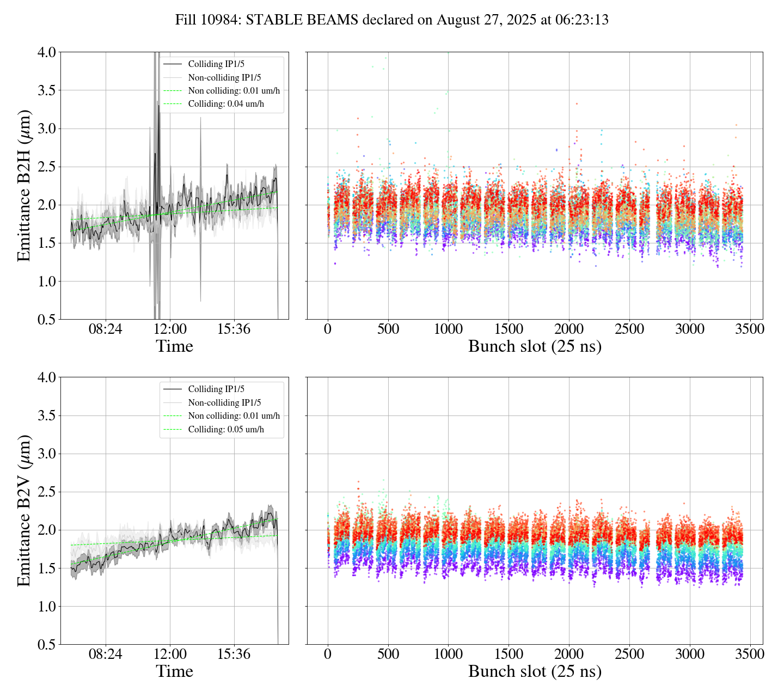Click the "Time" label below the B2H plot
The width and height of the screenshot is (784, 697).
point(174,346)
